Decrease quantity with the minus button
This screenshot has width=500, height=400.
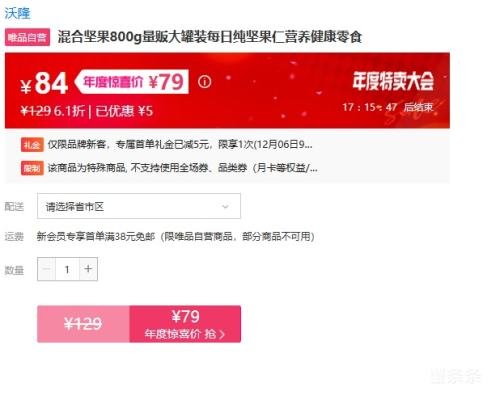[x=46, y=269]
